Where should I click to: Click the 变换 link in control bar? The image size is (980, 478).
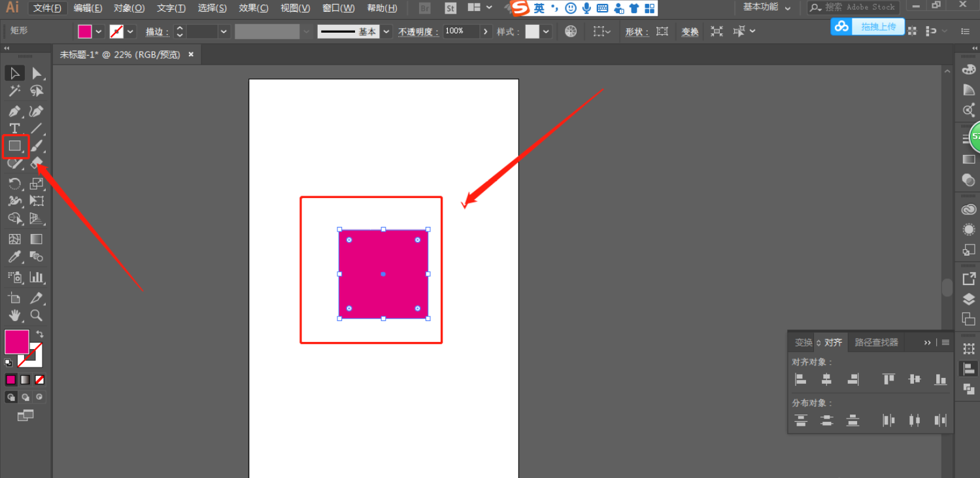pyautogui.click(x=690, y=31)
